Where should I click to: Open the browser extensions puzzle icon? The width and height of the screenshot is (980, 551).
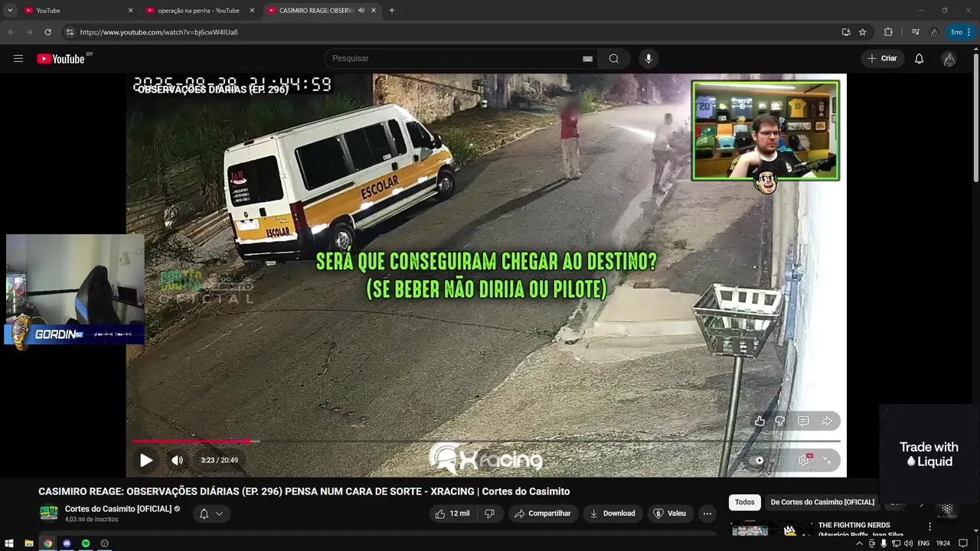888,32
